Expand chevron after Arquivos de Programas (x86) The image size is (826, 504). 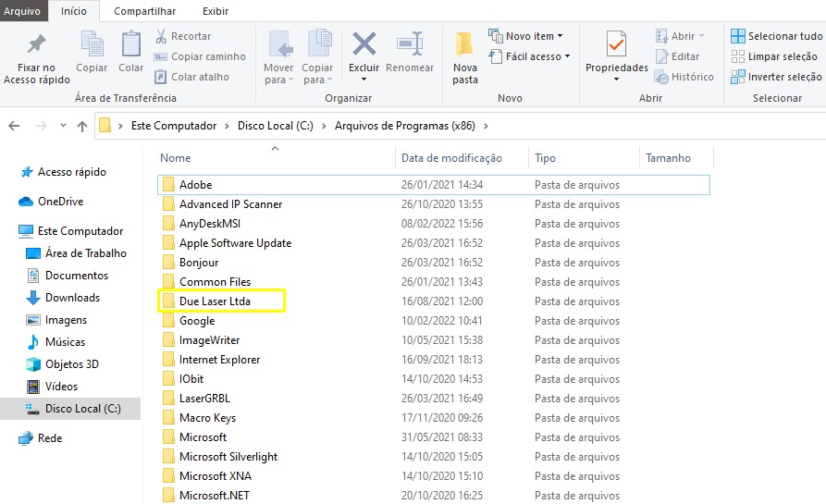point(486,126)
